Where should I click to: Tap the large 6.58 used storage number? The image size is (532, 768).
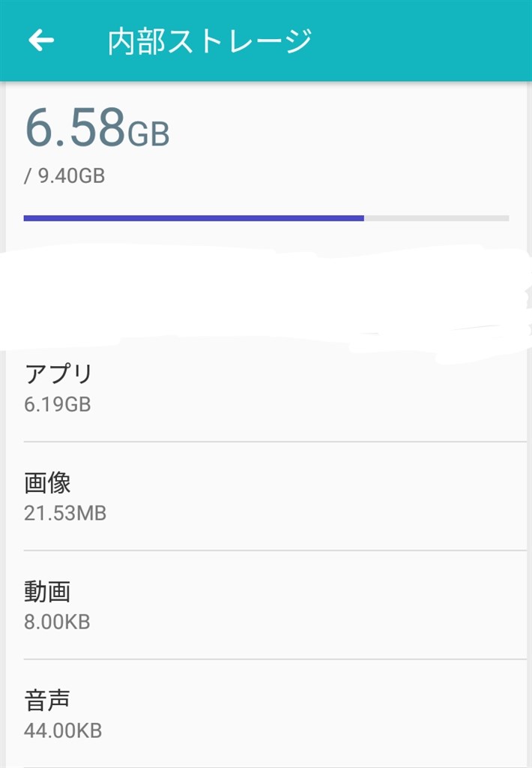pos(76,127)
